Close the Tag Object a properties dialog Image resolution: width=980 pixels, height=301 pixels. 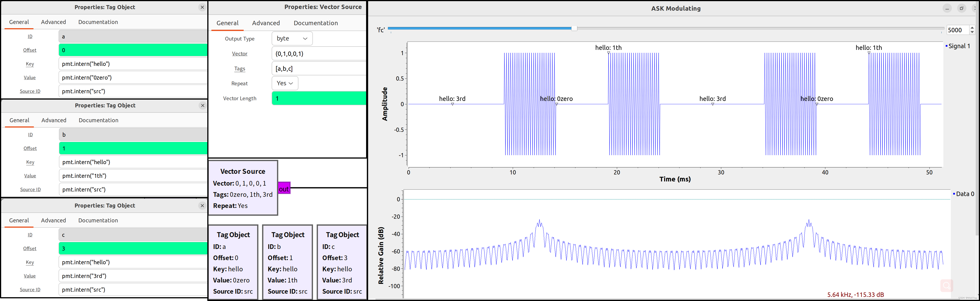coord(202,7)
